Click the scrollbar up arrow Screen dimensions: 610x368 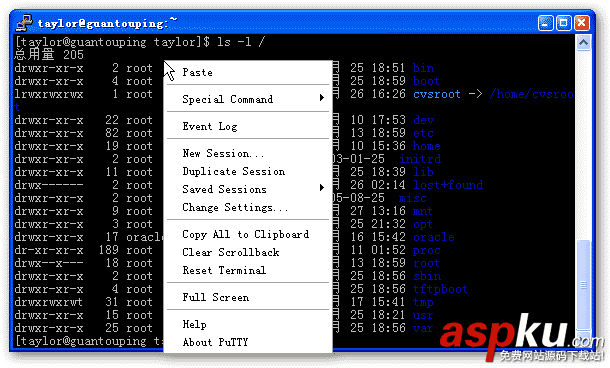point(583,42)
